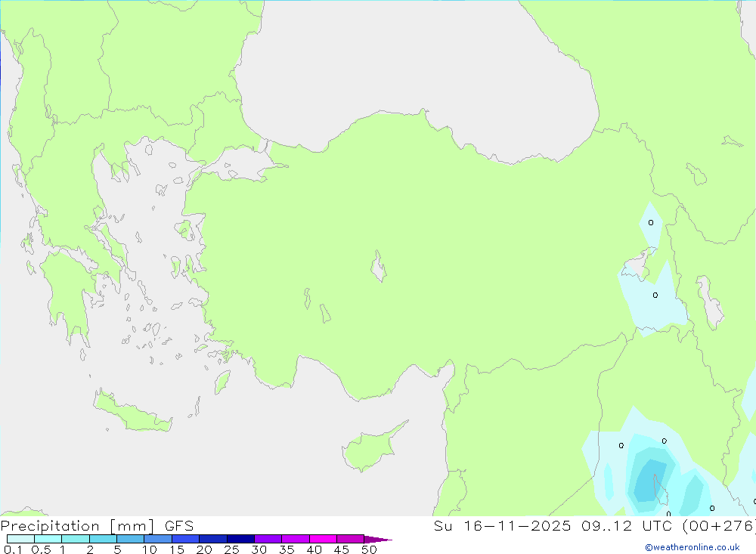
Task: Select the 0.5–1 mm legend color swatch
Action: [48, 539]
